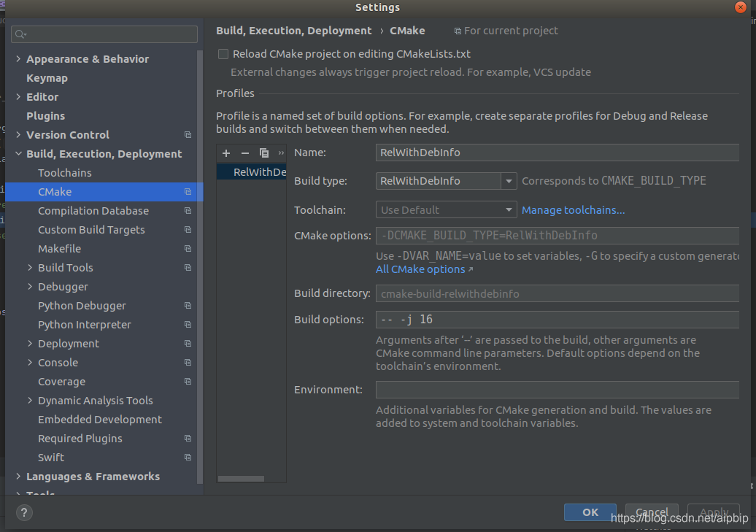756x532 pixels.
Task: Enable Reload CMake project on editing CMakeLists.txt
Action: 223,54
